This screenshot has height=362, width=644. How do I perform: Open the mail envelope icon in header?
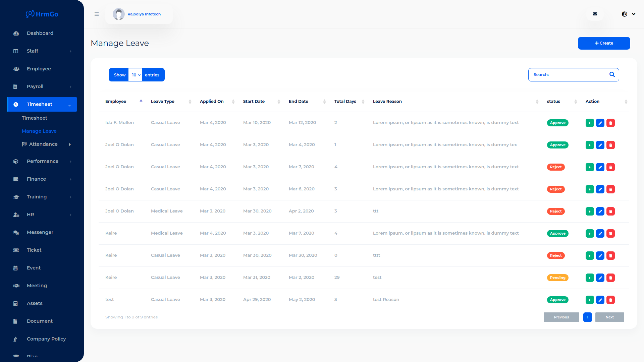(x=595, y=14)
